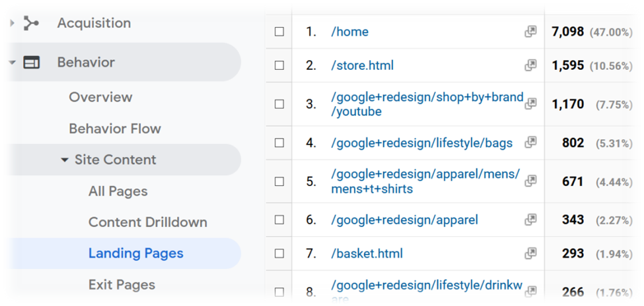Open the Behavior Flow report
644x306 pixels.
pyautogui.click(x=115, y=129)
